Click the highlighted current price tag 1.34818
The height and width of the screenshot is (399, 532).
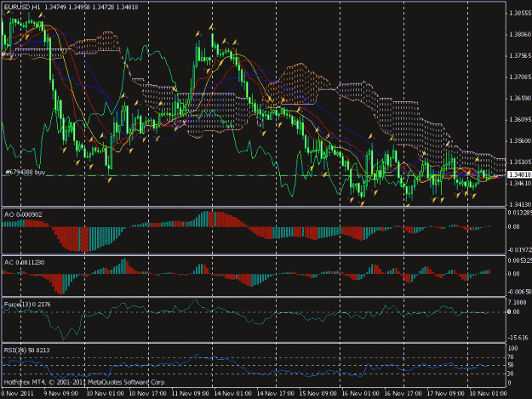519,174
